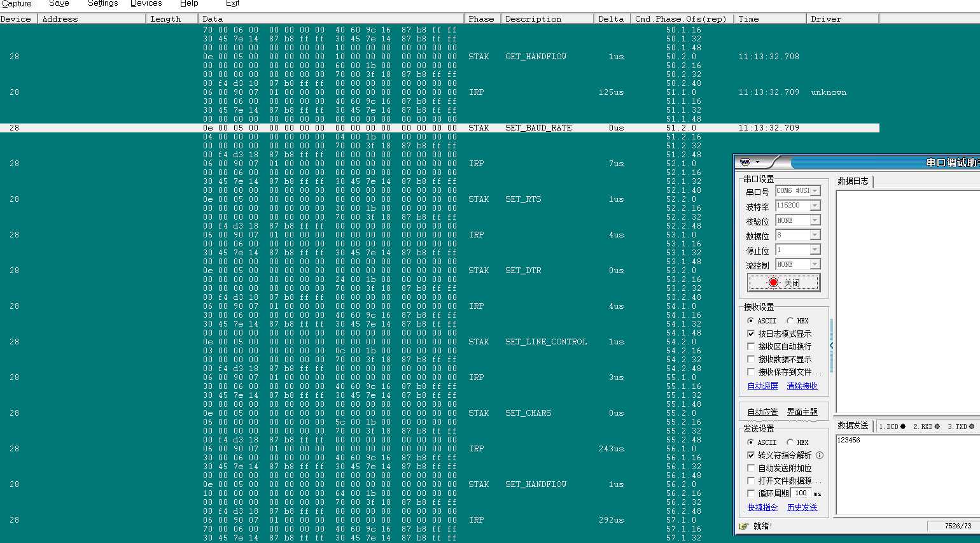Collapse the left panel splitter arrow
Viewport: 980px width, 543px height.
(x=831, y=346)
